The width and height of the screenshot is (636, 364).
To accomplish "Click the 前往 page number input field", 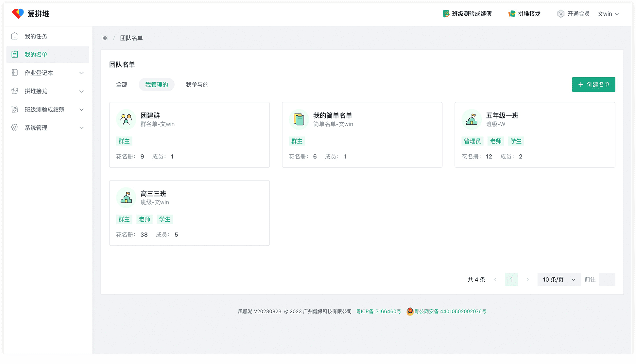I will [607, 280].
